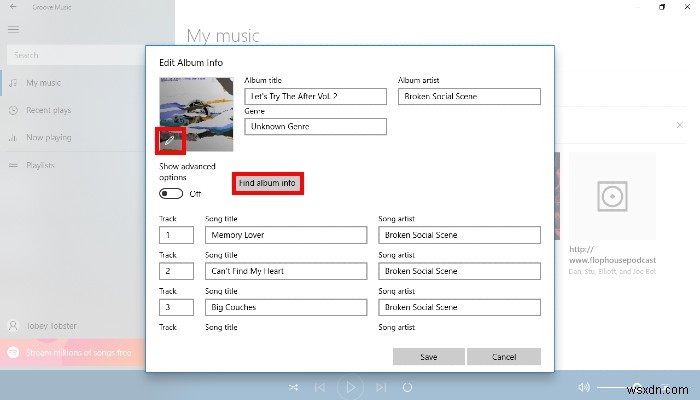Edit the Big Couches song title
700x400 pixels.
click(x=286, y=307)
